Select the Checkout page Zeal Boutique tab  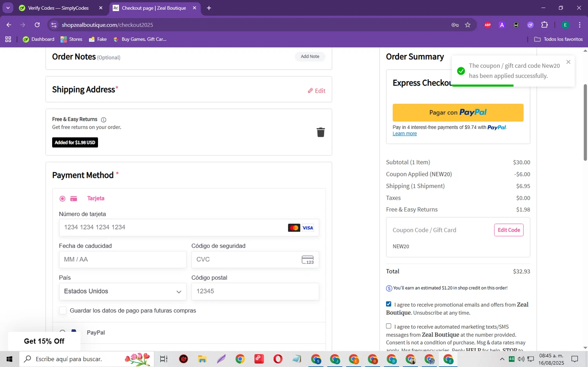pyautogui.click(x=154, y=8)
